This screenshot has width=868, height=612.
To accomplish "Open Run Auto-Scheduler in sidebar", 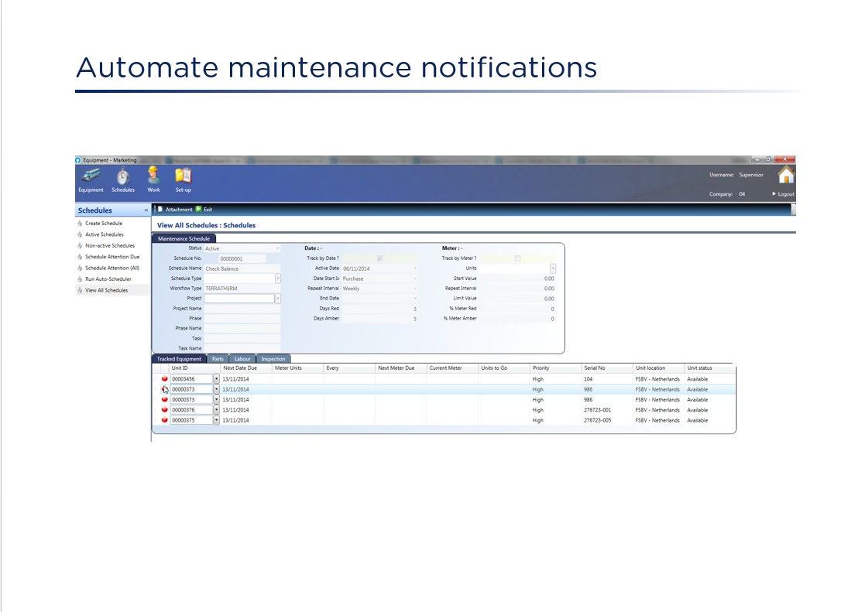I will (x=108, y=279).
